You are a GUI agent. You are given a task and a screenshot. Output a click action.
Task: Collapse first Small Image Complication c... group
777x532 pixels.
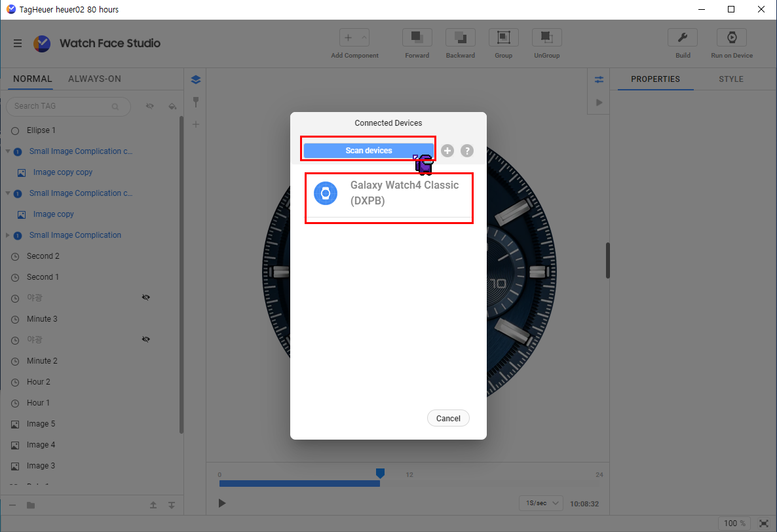pyautogui.click(x=8, y=151)
